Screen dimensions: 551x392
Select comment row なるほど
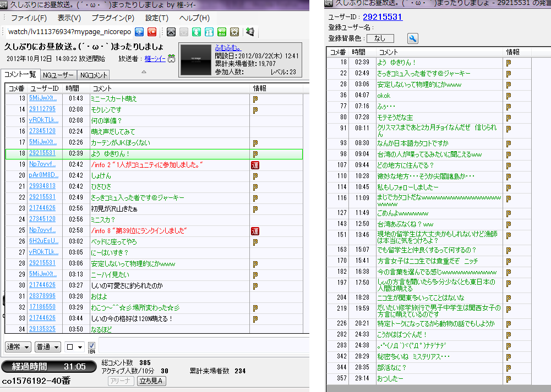pos(154,329)
